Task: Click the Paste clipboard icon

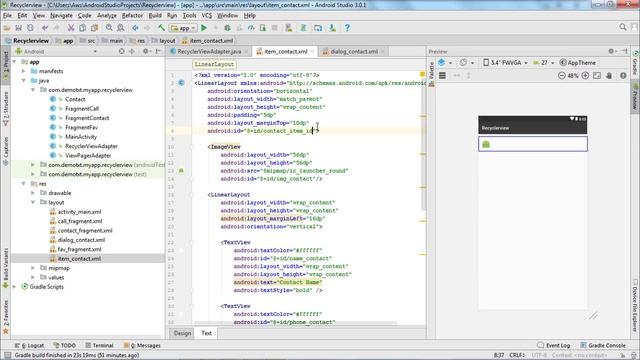Action: [x=94, y=28]
